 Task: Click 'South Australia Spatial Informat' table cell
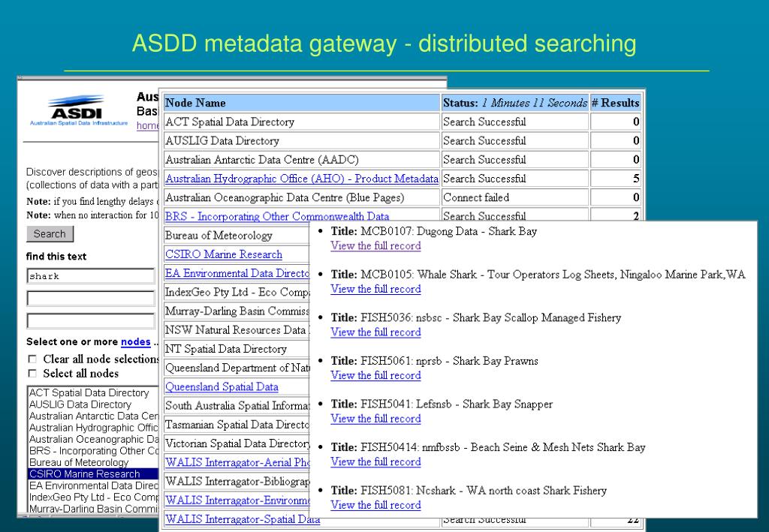coord(237,406)
